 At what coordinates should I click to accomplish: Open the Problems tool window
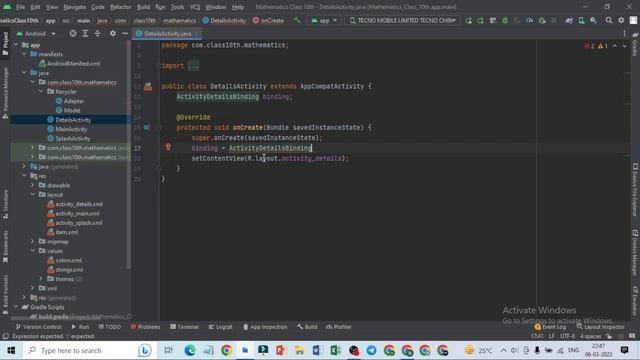pos(145,327)
